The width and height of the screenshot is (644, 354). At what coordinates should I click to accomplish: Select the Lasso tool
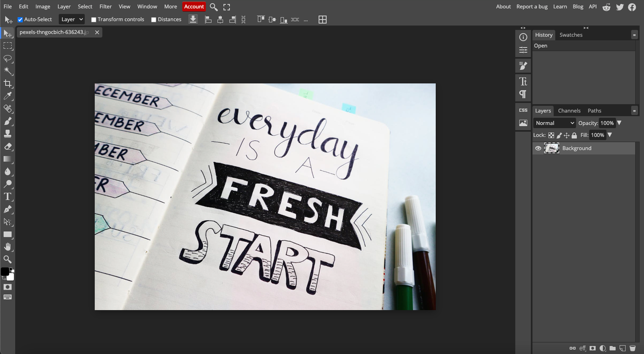pos(8,58)
